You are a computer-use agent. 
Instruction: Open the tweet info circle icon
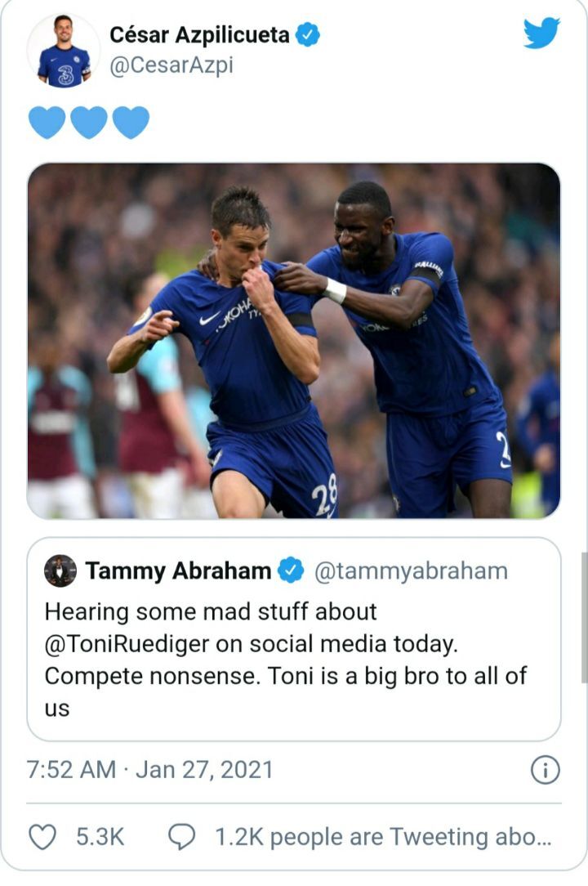pyautogui.click(x=545, y=770)
